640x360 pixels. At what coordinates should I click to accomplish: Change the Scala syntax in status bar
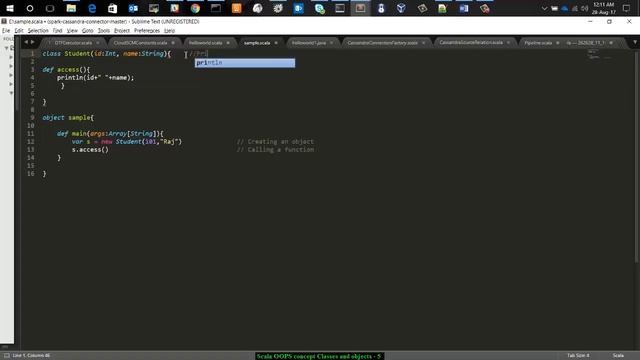pos(618,356)
